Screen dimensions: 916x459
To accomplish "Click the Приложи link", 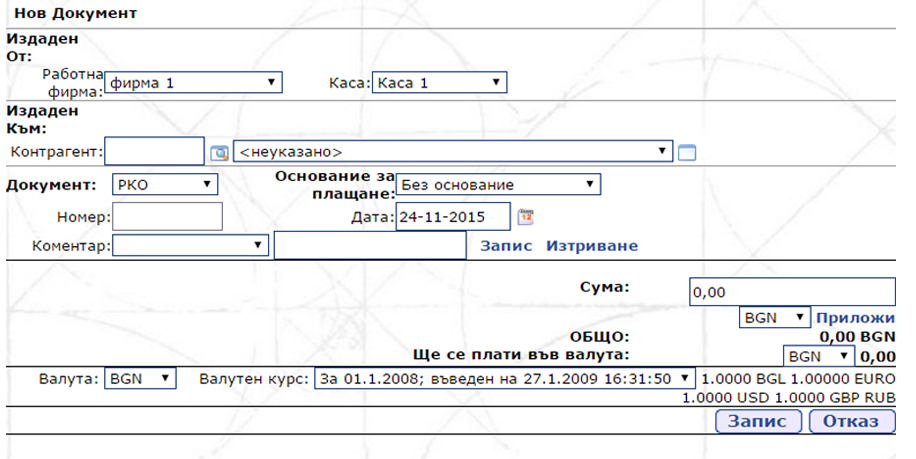I will 855,318.
